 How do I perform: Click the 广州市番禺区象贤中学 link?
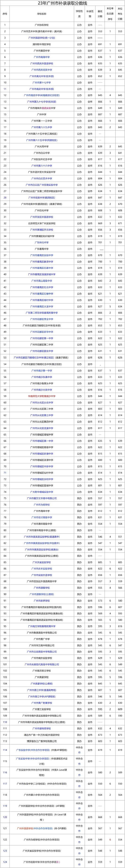pyautogui.click(x=42, y=262)
